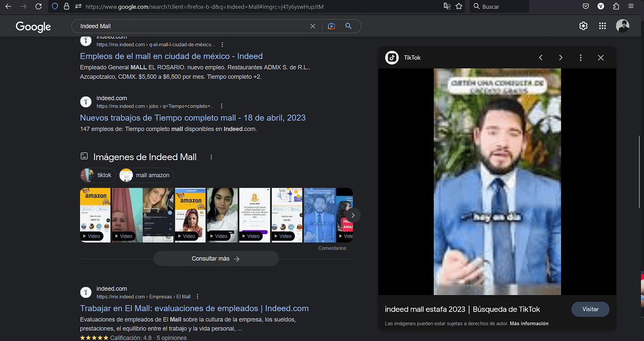Viewport: 644px width, 341px height.
Task: Clear the Google search query
Action: tap(313, 26)
